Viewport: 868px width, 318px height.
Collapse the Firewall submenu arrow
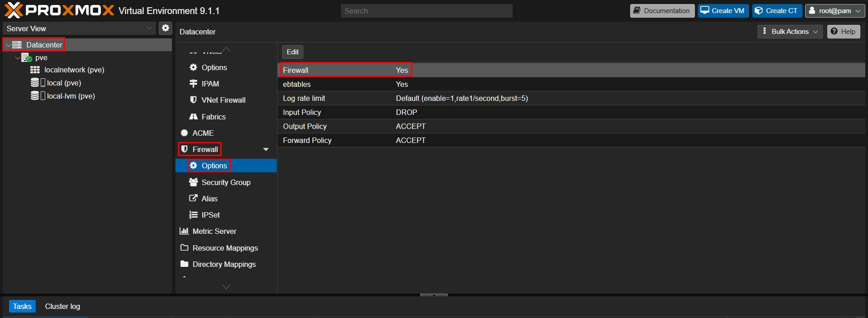pyautogui.click(x=266, y=149)
